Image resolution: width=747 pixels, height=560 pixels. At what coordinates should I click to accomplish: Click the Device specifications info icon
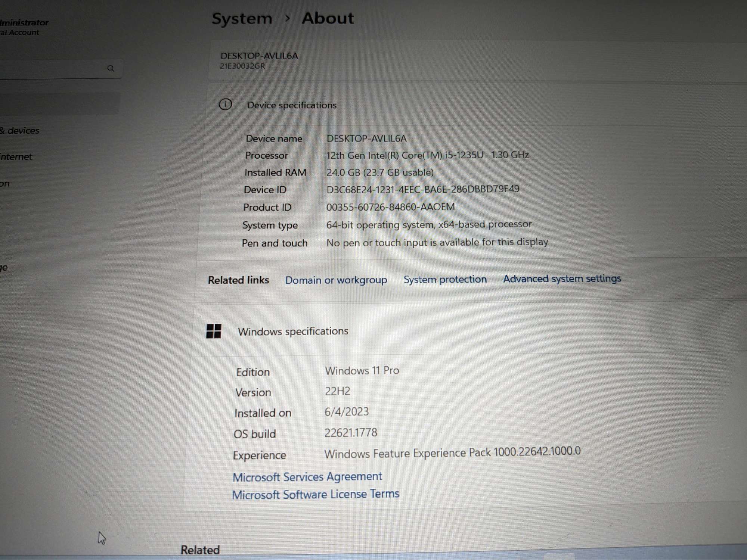[225, 105]
